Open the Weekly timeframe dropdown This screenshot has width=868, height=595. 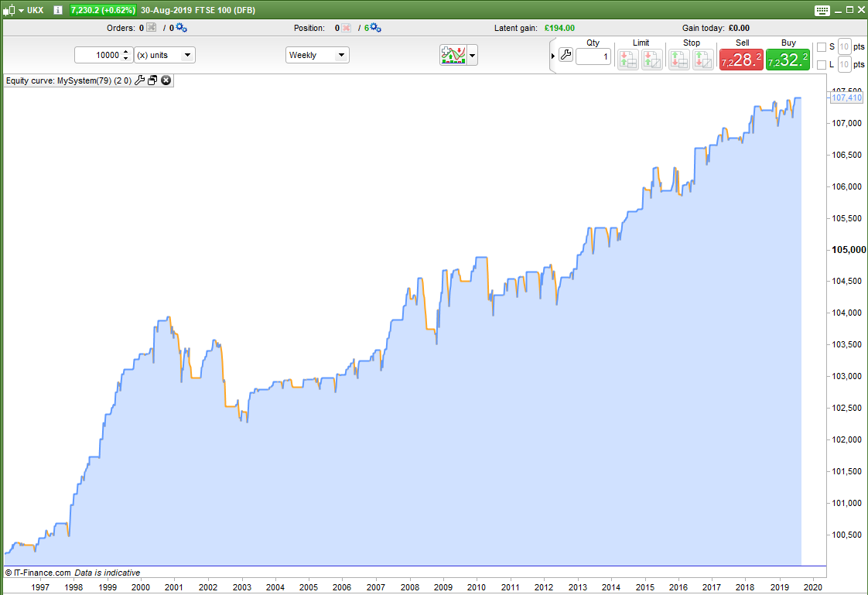click(317, 55)
